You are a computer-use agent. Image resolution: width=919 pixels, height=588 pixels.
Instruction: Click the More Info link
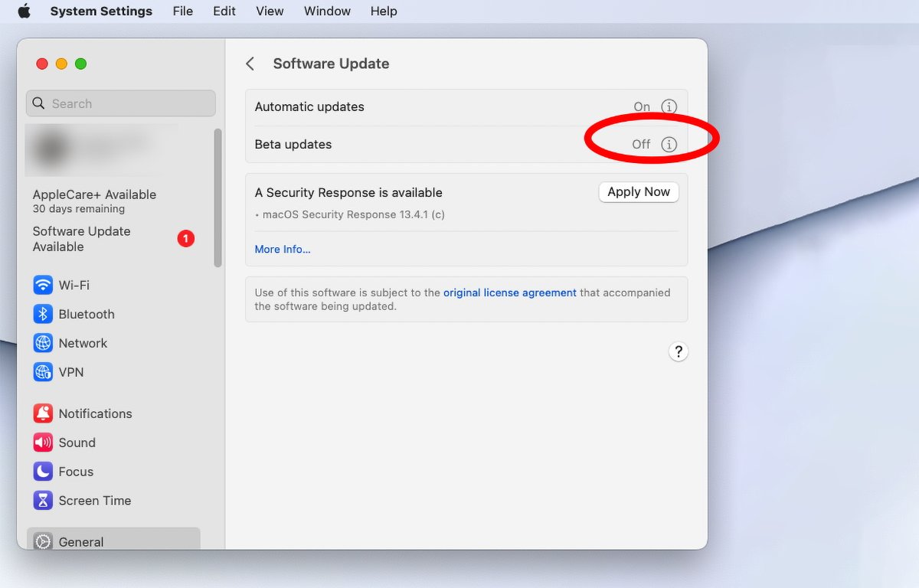pyautogui.click(x=283, y=249)
